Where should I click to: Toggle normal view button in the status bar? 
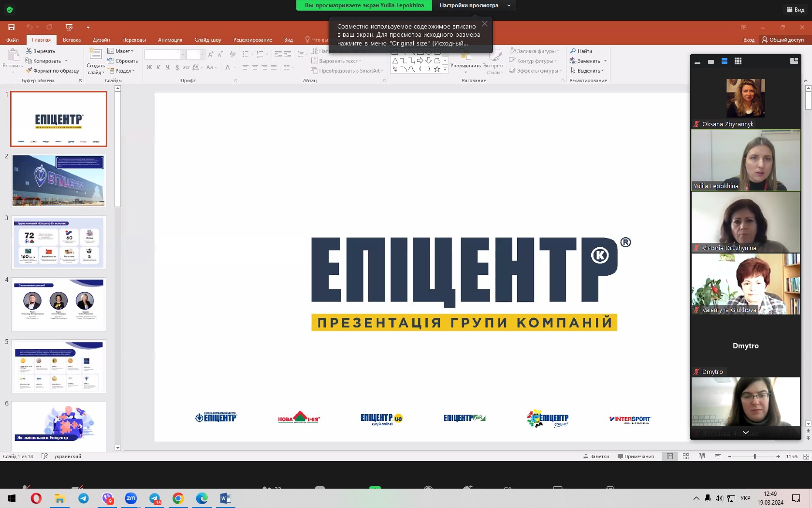[670, 456]
